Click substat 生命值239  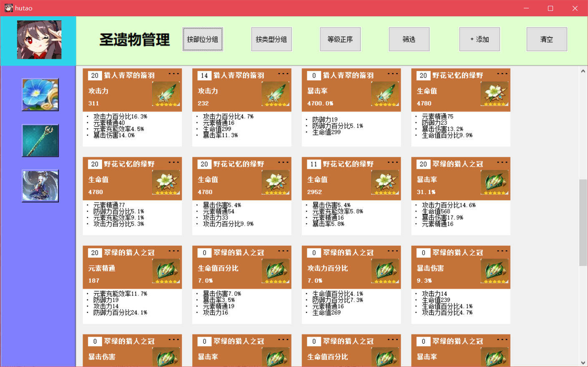point(436,300)
